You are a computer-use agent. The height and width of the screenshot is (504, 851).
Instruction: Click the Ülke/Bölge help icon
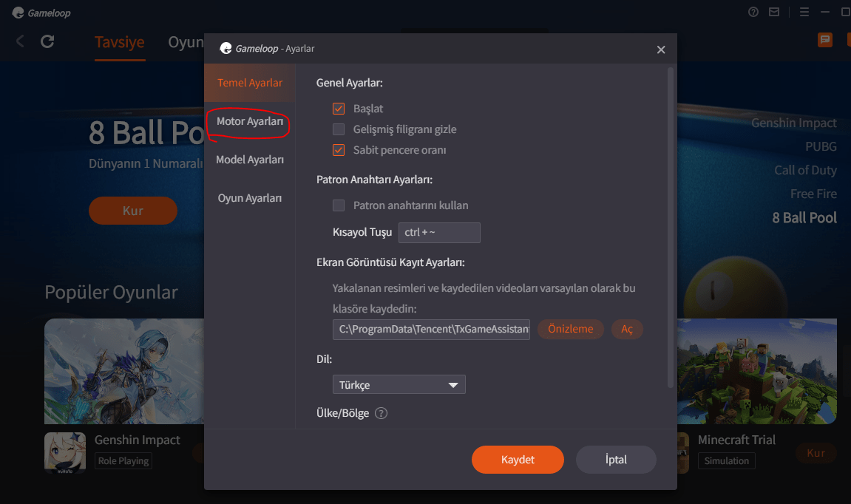pyautogui.click(x=382, y=413)
